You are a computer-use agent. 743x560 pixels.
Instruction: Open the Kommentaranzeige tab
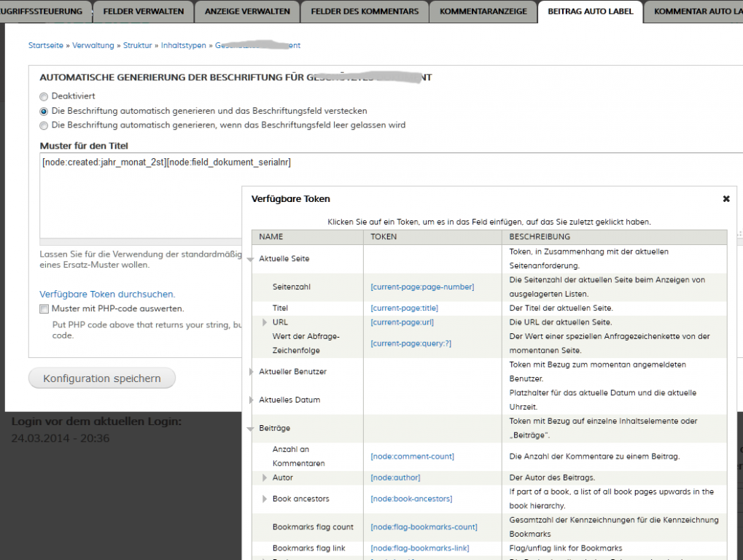tap(483, 11)
